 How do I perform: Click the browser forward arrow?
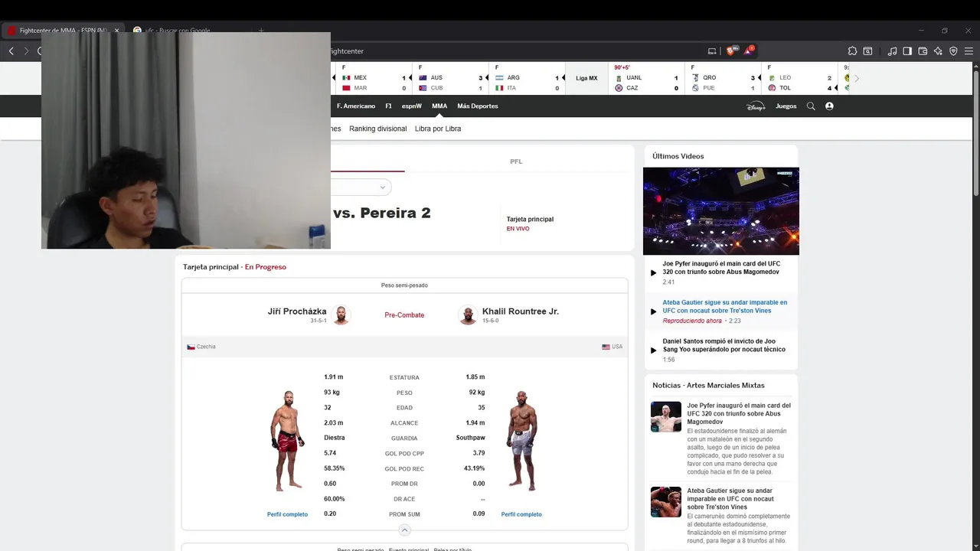click(x=25, y=51)
